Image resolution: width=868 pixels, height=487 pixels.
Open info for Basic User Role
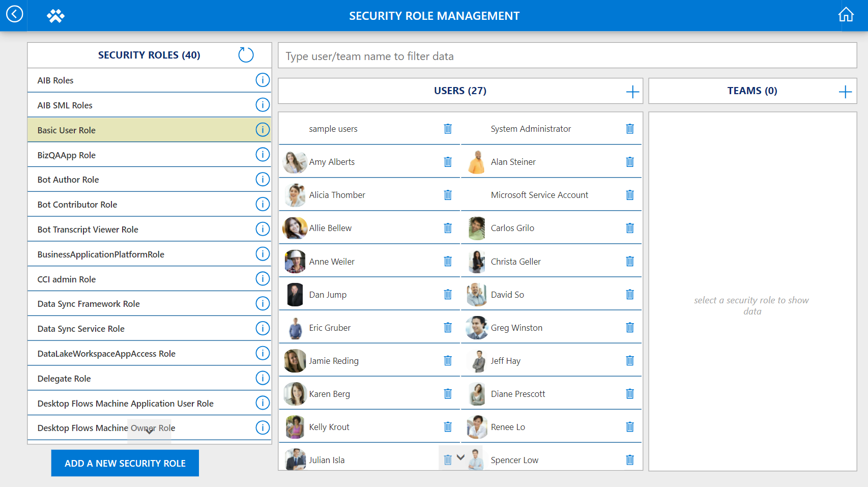[x=263, y=130]
